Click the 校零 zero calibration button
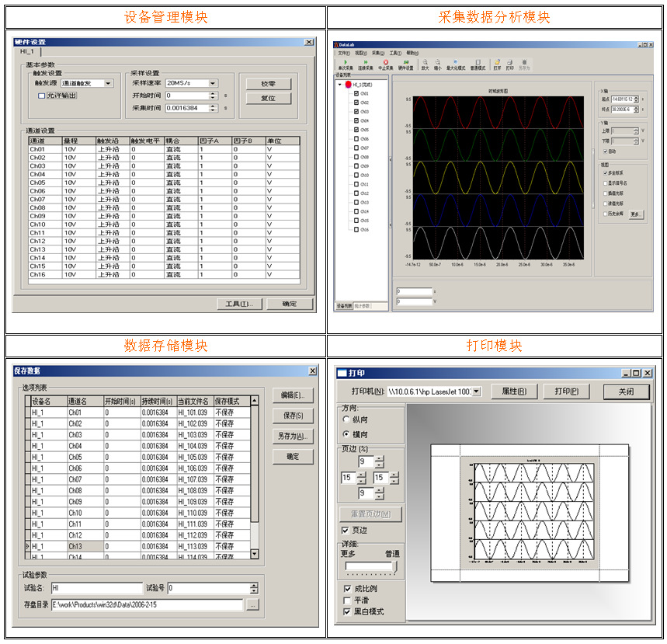Screen dimensions: 667x644 269,84
